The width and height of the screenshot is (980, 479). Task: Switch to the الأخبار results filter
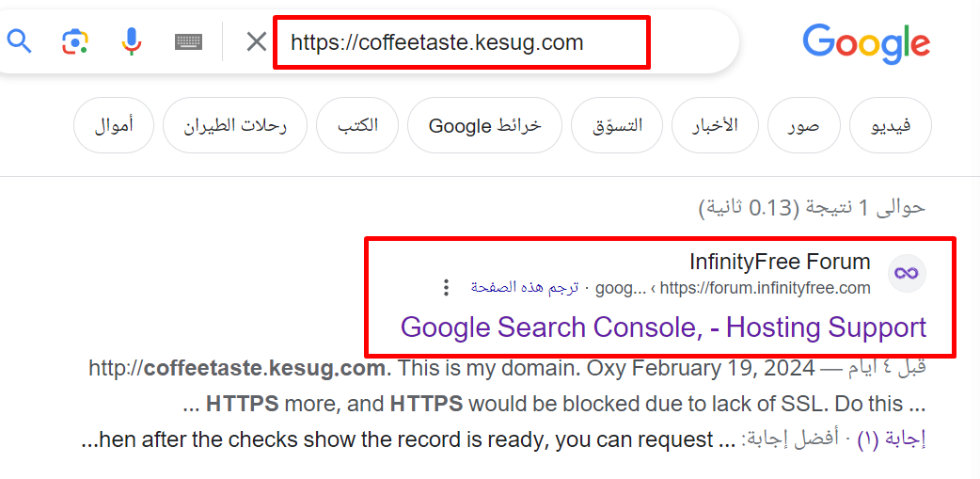pyautogui.click(x=715, y=125)
